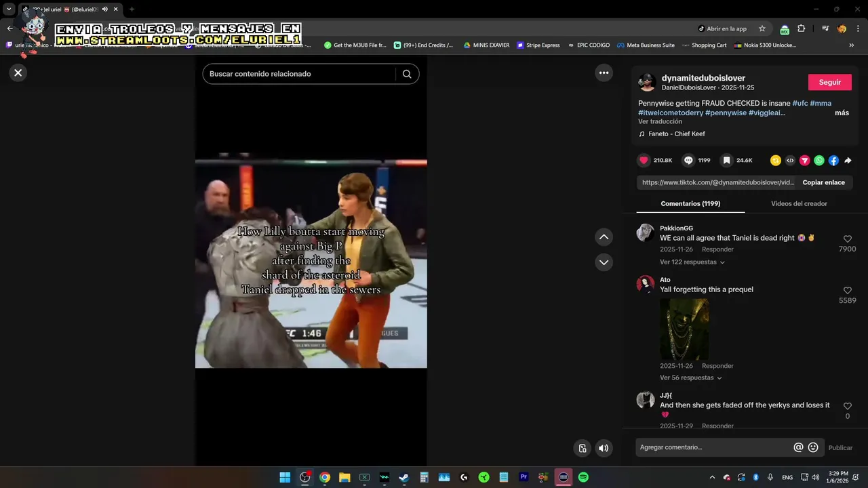The image size is (868, 488).
Task: Expand 'Ver 56 respuestas' under Ato
Action: [x=691, y=378]
